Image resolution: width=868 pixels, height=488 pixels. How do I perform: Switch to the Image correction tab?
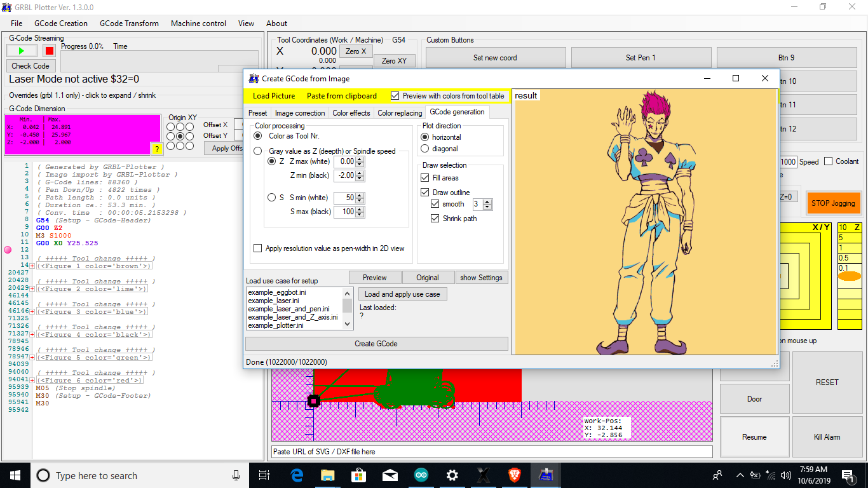point(300,113)
